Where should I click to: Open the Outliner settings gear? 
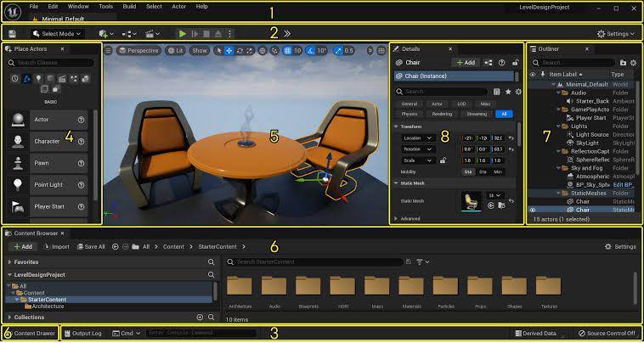coord(633,62)
